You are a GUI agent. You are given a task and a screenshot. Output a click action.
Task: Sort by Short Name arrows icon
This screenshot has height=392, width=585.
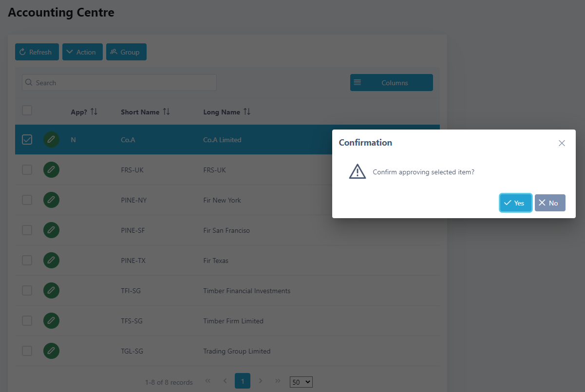coord(167,112)
